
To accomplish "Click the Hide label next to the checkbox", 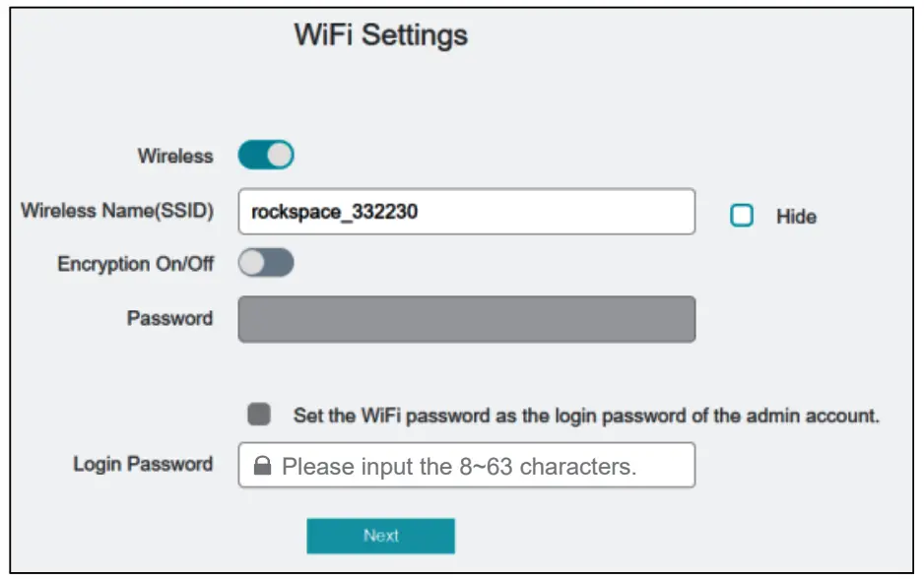I will click(796, 217).
